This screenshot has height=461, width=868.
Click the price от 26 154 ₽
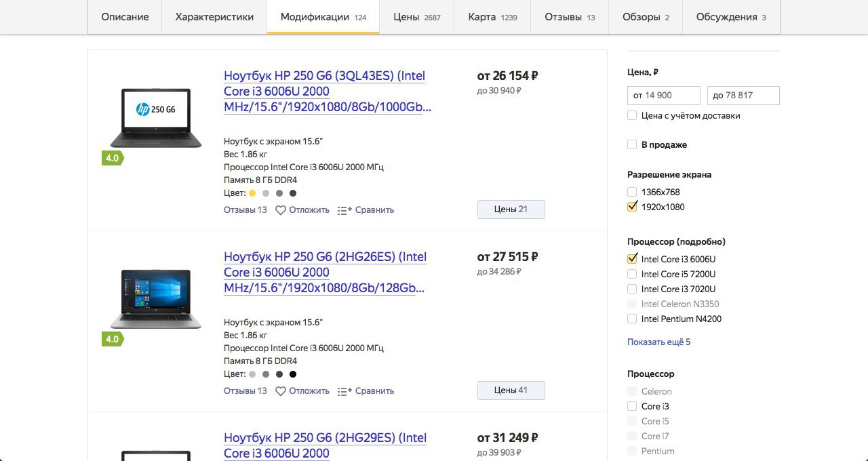click(x=508, y=76)
